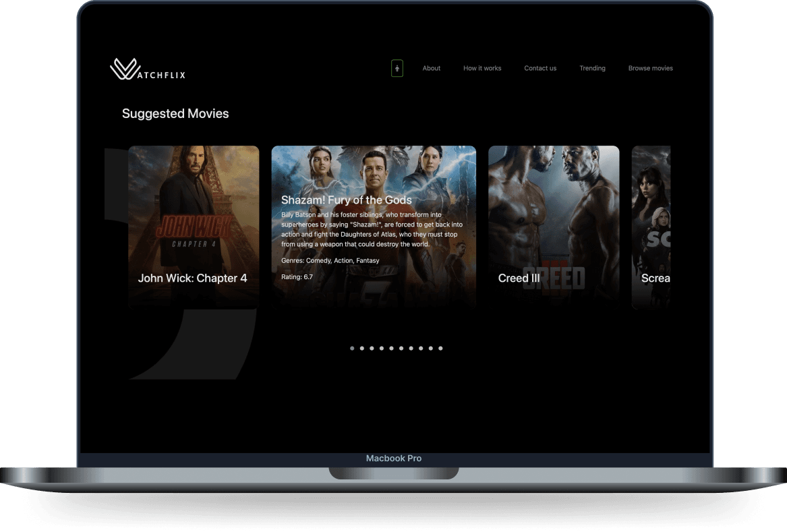Viewport: 787px width, 532px height.
Task: Open the Shazam! Fury of the Gods card
Action: 374,227
